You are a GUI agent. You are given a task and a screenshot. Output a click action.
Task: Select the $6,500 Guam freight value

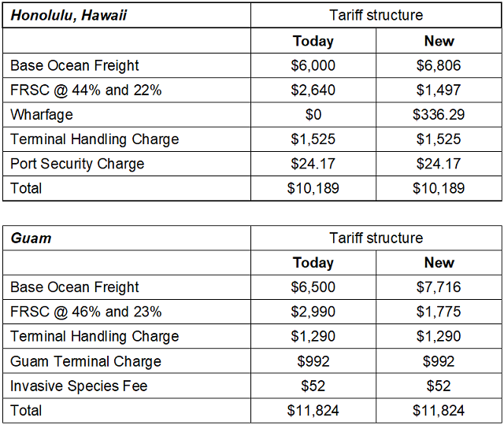313,287
